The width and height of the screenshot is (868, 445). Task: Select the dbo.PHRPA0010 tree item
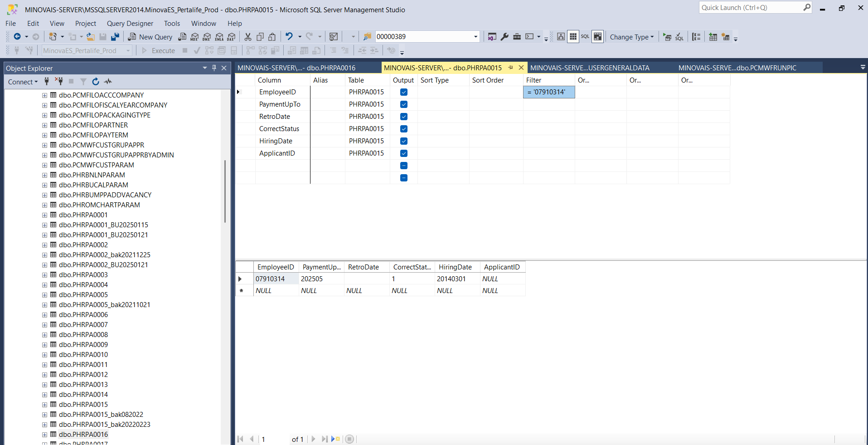tap(83, 355)
